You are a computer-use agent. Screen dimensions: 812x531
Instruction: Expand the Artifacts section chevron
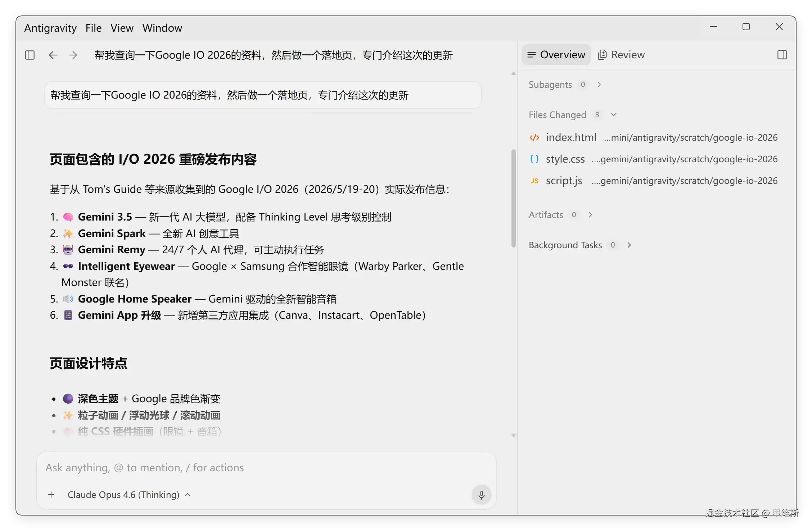[590, 215]
